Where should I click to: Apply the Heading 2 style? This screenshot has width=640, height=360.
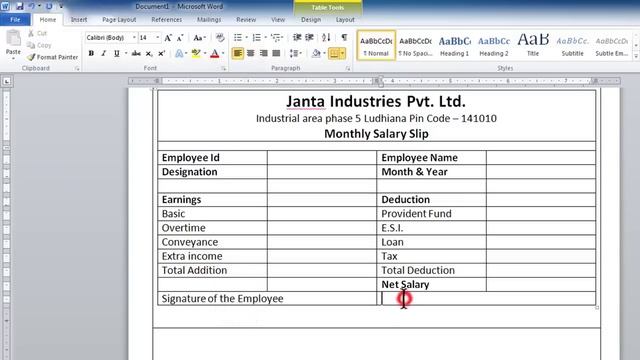[x=493, y=45]
